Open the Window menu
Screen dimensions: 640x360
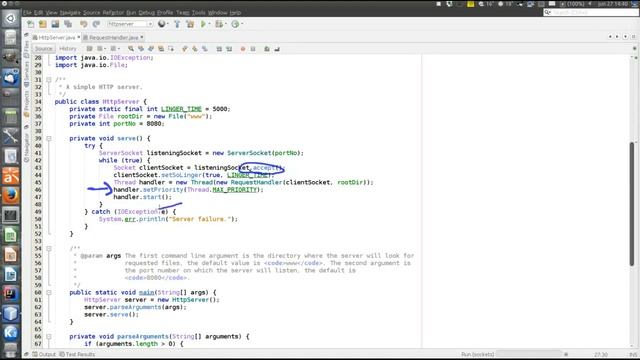[218, 13]
